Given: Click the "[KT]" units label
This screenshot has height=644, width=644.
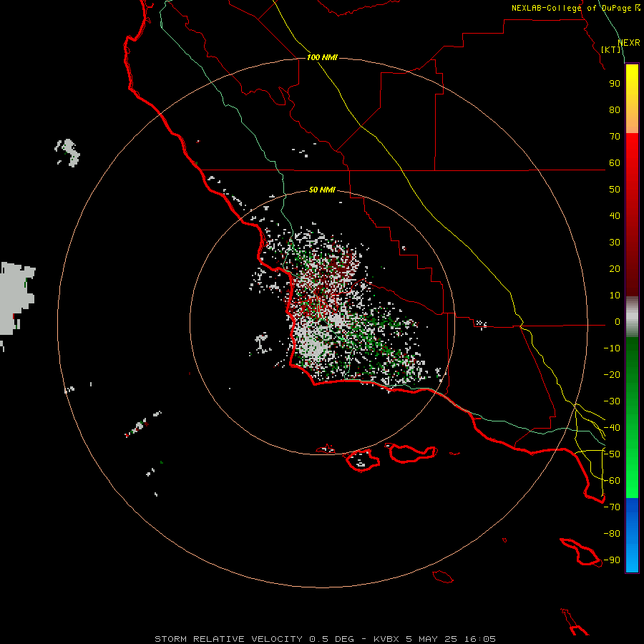Looking at the screenshot, I should pos(611,49).
